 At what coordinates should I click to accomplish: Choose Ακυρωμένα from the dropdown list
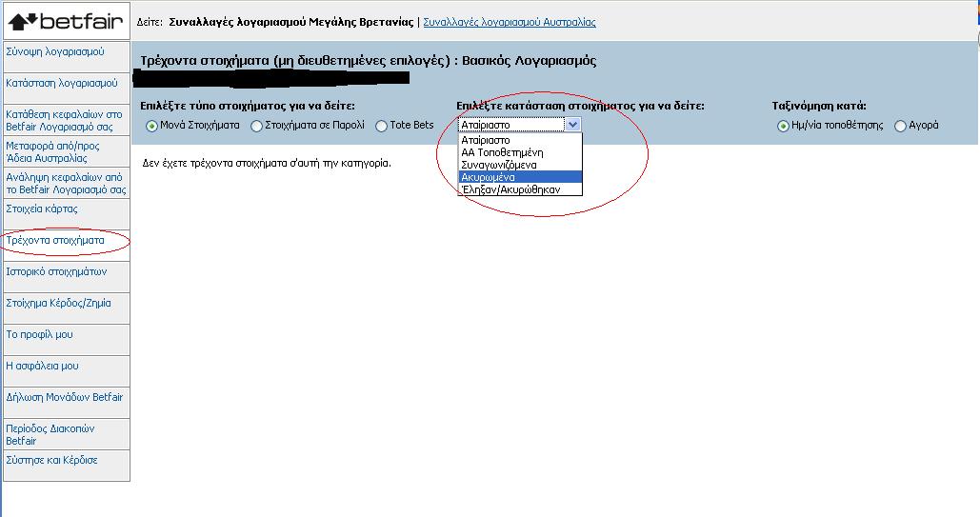point(520,177)
